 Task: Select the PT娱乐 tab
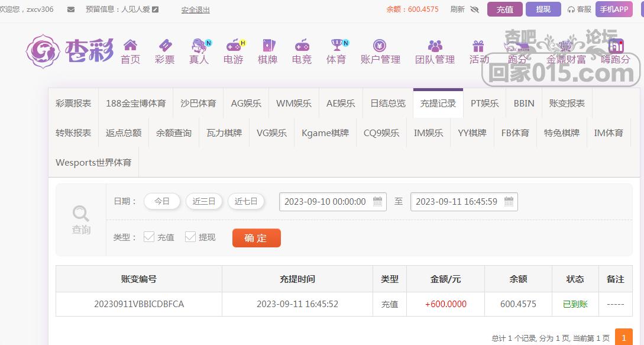pos(485,103)
